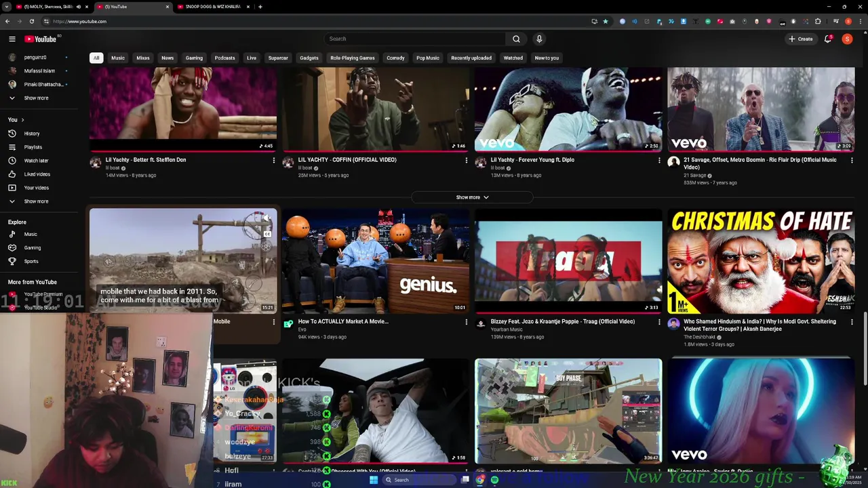Open the Mufassil Islam subscription channel

point(39,71)
